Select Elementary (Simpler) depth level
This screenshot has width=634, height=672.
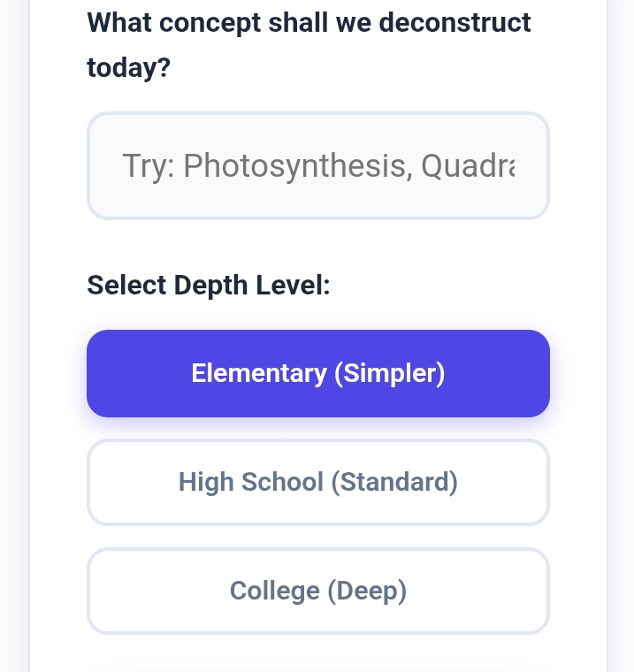[318, 373]
